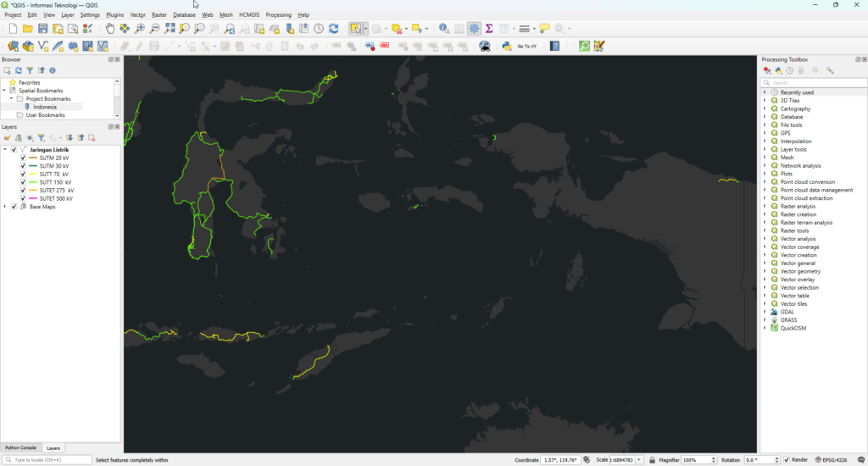Image resolution: width=868 pixels, height=466 pixels.
Task: Open Python console from toolbar icon
Action: (x=506, y=46)
